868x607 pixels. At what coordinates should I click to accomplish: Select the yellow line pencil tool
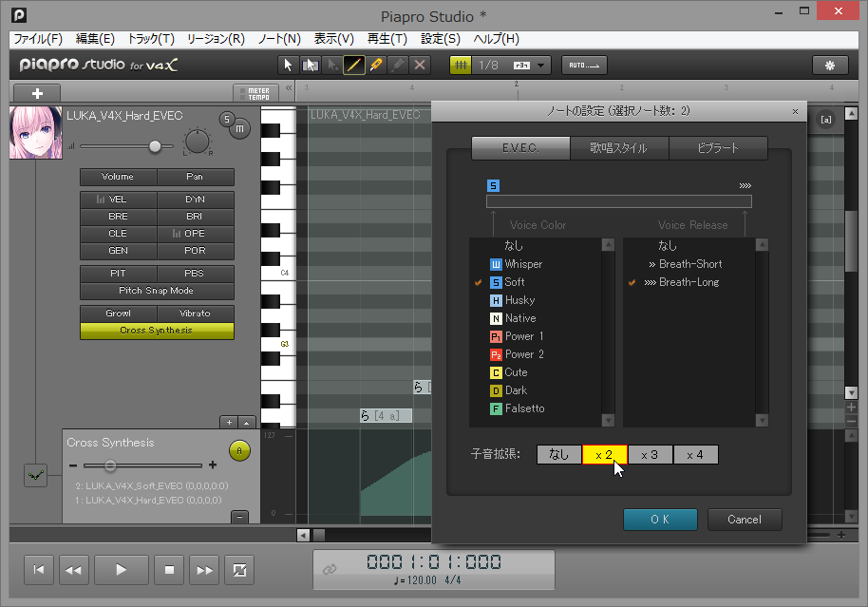[354, 66]
